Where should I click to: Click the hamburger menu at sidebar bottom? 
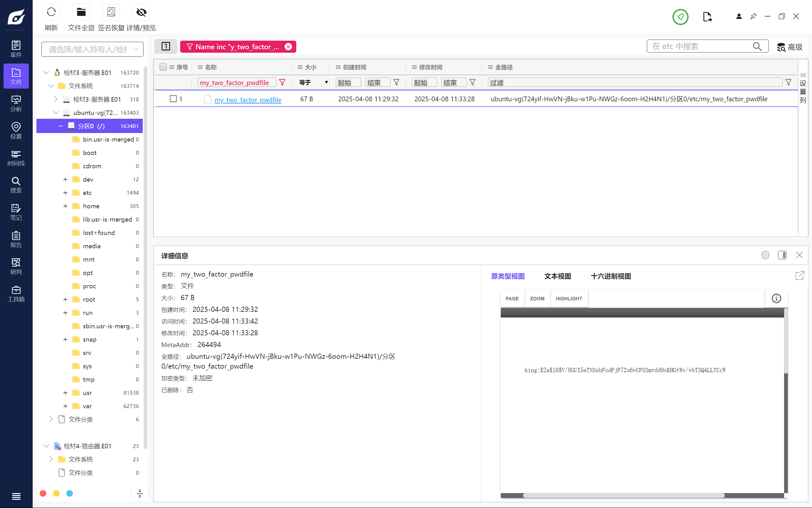click(16, 496)
